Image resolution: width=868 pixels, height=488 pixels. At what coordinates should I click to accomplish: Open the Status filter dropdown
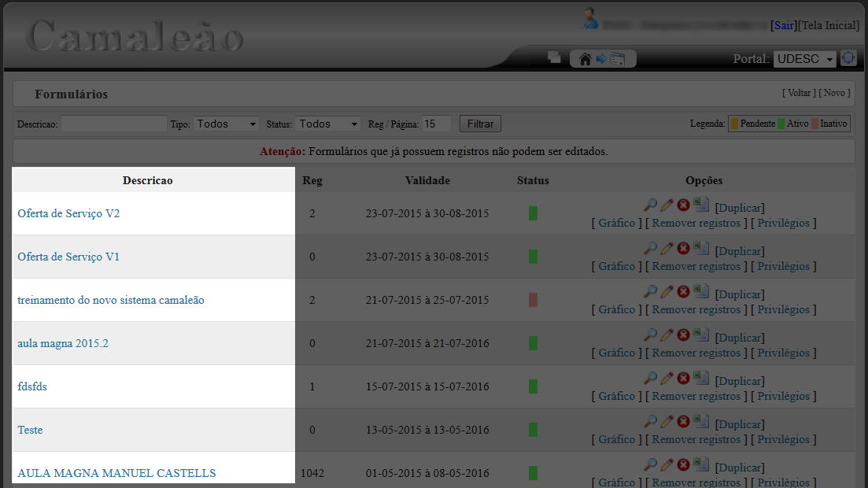pos(327,124)
